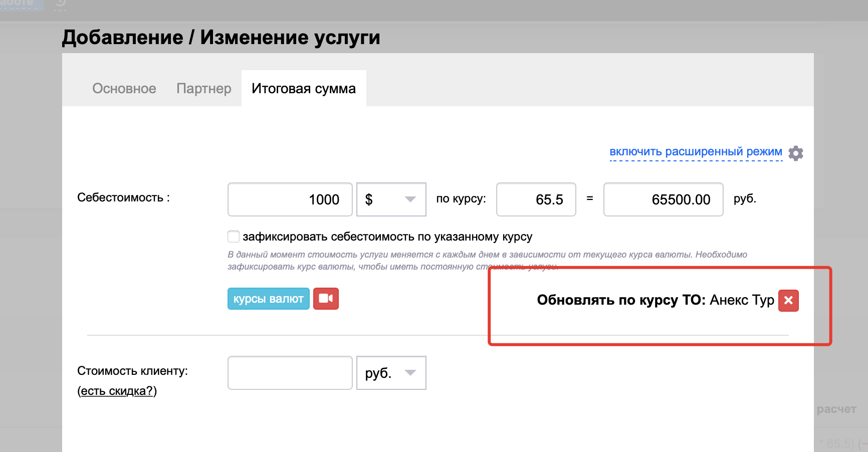Open the Основное tab
Screen dimensions: 868x452
124,89
